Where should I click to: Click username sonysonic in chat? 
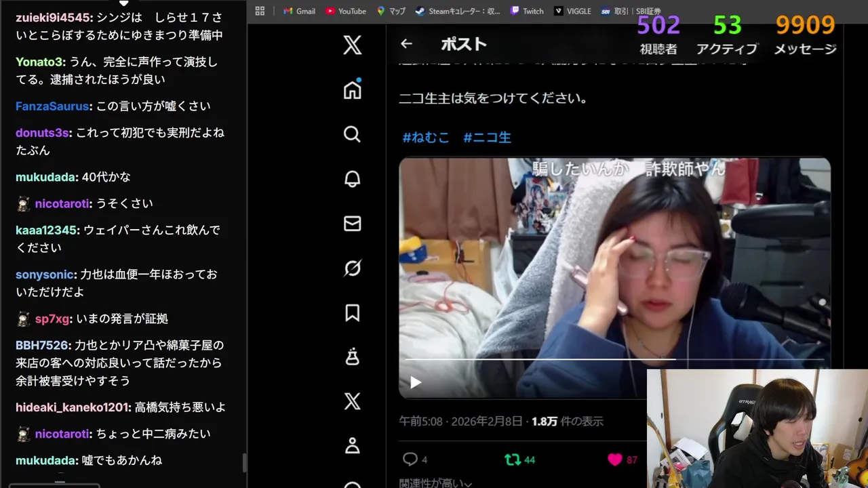coord(44,274)
